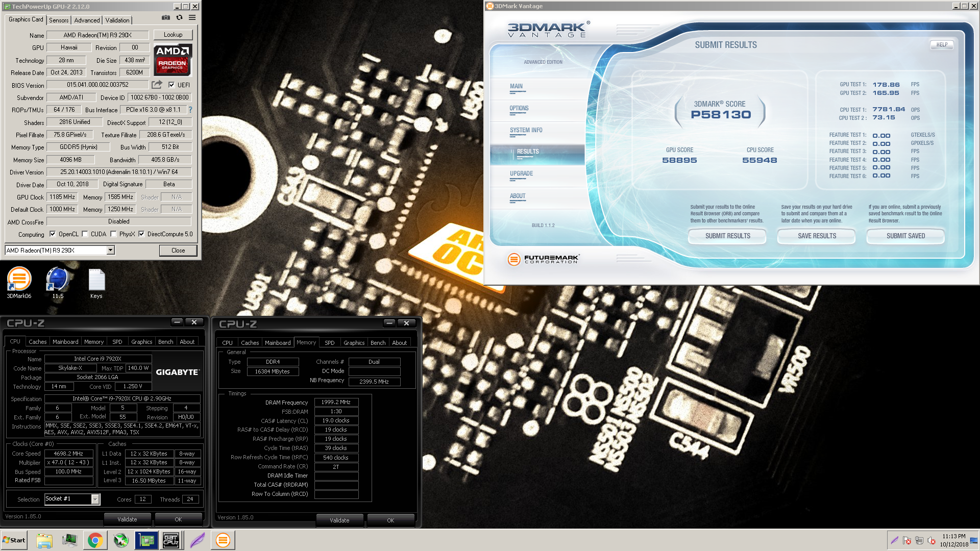Open the GPU-Z hamburger menu icon
The image size is (980, 551).
pos(192,17)
